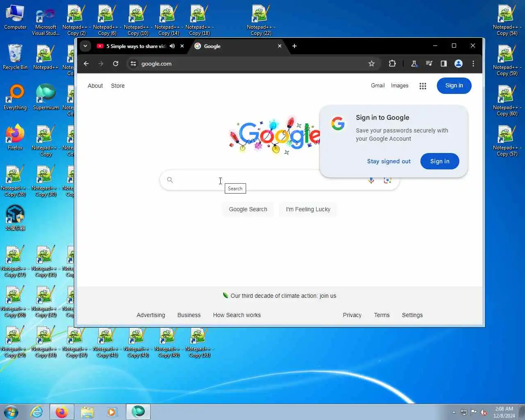
Task: Select Notepad++ - Copy (57) desktop shortcut
Action: click(x=507, y=141)
